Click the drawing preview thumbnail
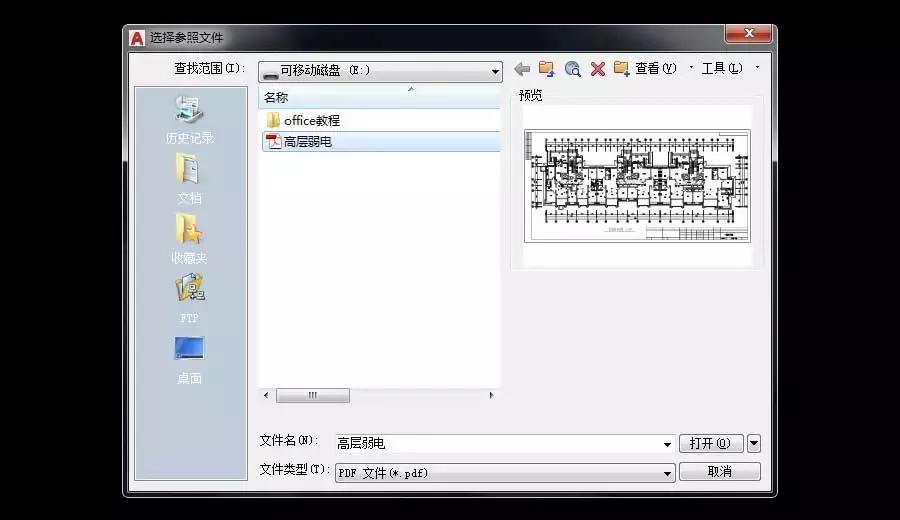900x520 pixels. pos(637,186)
